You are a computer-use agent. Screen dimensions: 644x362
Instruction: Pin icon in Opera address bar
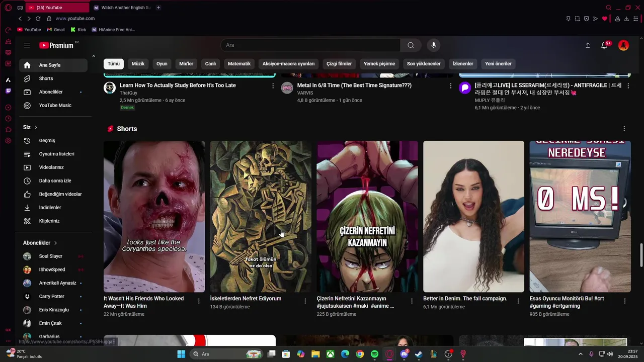point(568,19)
